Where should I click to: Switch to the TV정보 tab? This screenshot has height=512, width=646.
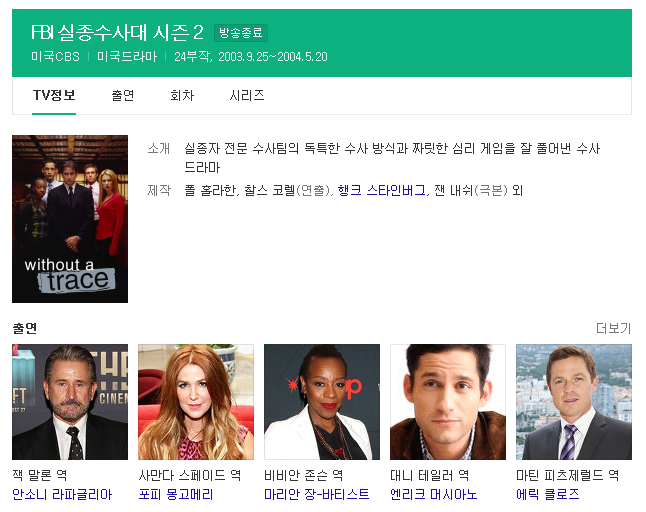(54, 96)
